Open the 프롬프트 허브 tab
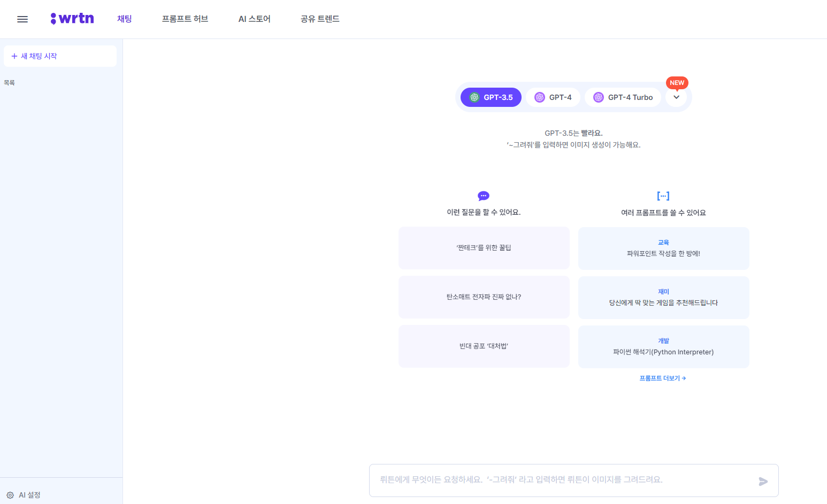The height and width of the screenshot is (504, 827). click(x=185, y=19)
